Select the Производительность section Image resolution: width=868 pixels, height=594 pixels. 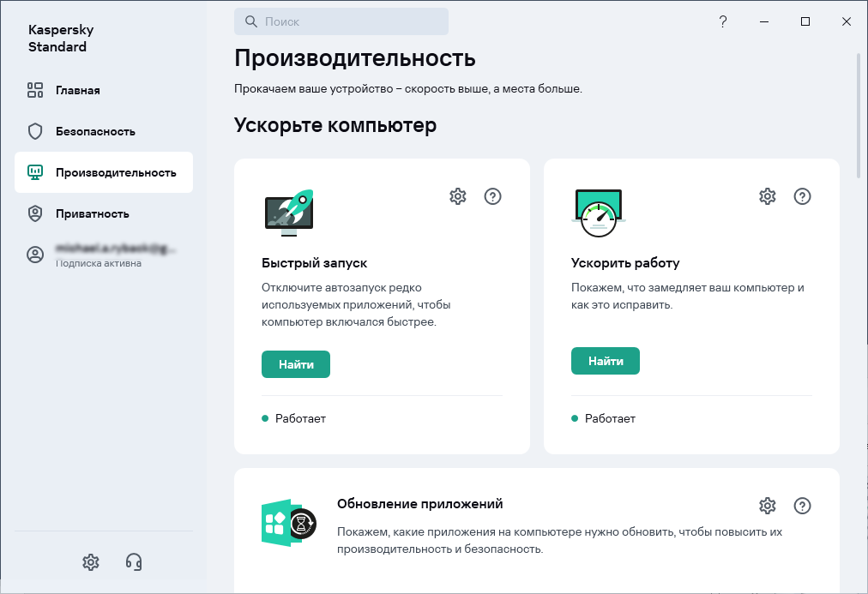(104, 172)
